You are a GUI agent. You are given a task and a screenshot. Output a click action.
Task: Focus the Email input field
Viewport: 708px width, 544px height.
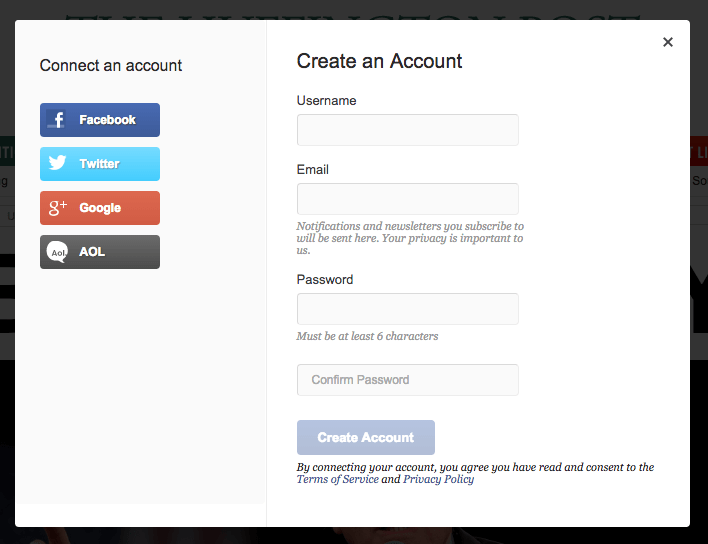pyautogui.click(x=407, y=199)
